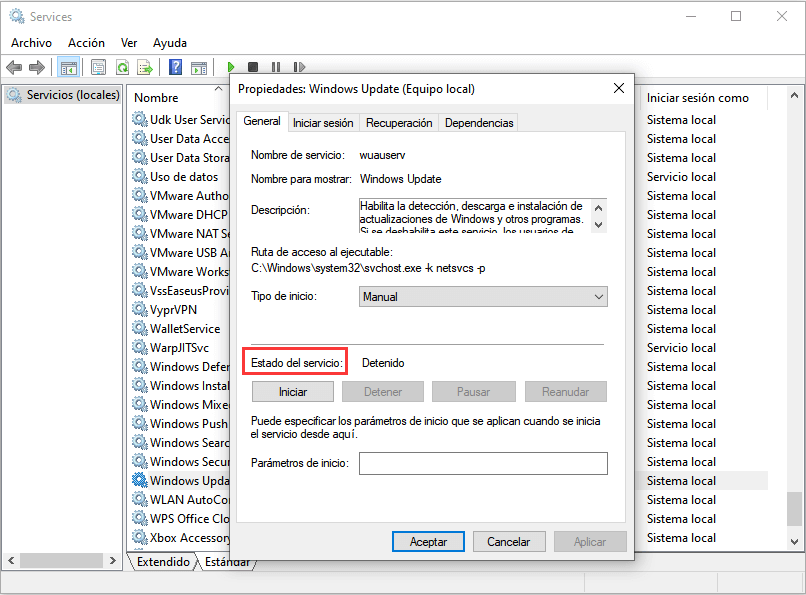Select the Windows Push service row

180,423
